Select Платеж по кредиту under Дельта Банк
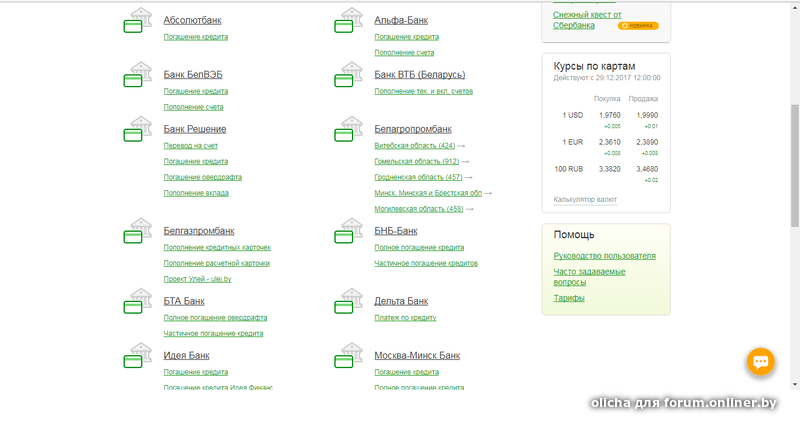Screen dimensions: 800x426 click(x=405, y=318)
